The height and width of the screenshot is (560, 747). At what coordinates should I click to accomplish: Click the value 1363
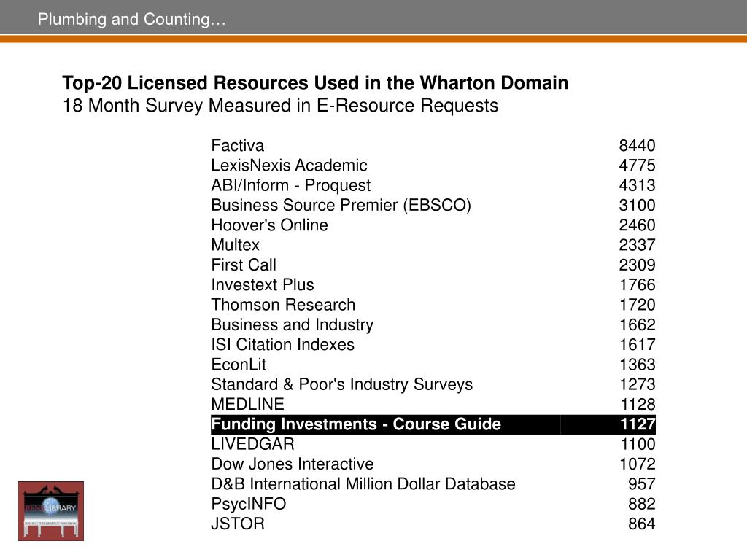coord(638,365)
